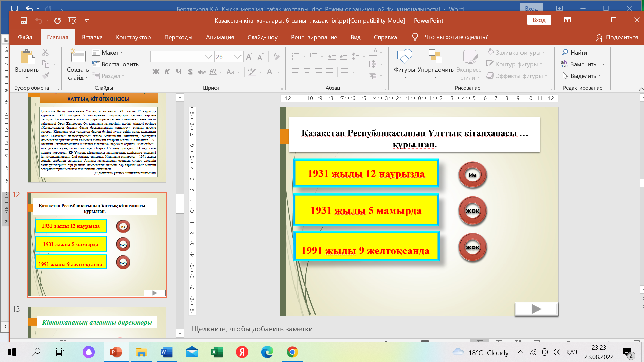Viewport: 644px width, 362px height.
Task: Select slide 12 thumbnail in the panel
Action: pos(97,245)
